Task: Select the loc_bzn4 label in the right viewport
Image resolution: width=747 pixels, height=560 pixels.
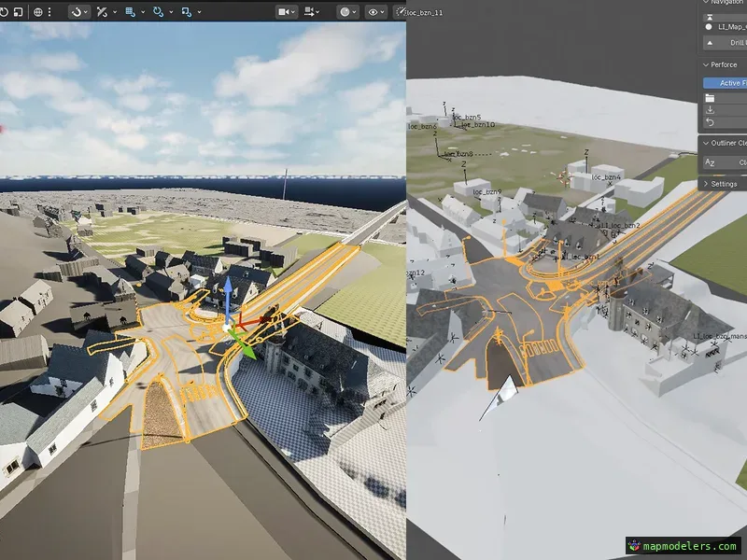Action: (606, 177)
